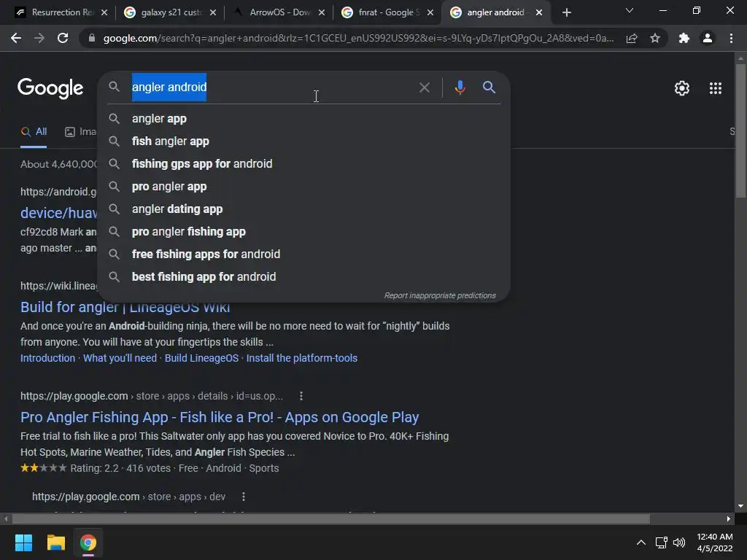
Task: Open the What you'll need sitelink
Action: 120,358
